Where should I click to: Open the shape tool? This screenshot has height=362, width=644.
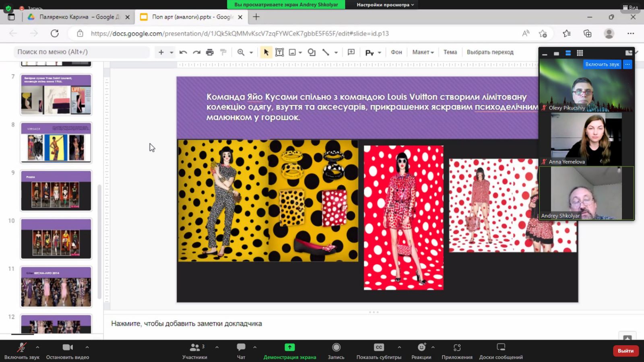tap(312, 52)
